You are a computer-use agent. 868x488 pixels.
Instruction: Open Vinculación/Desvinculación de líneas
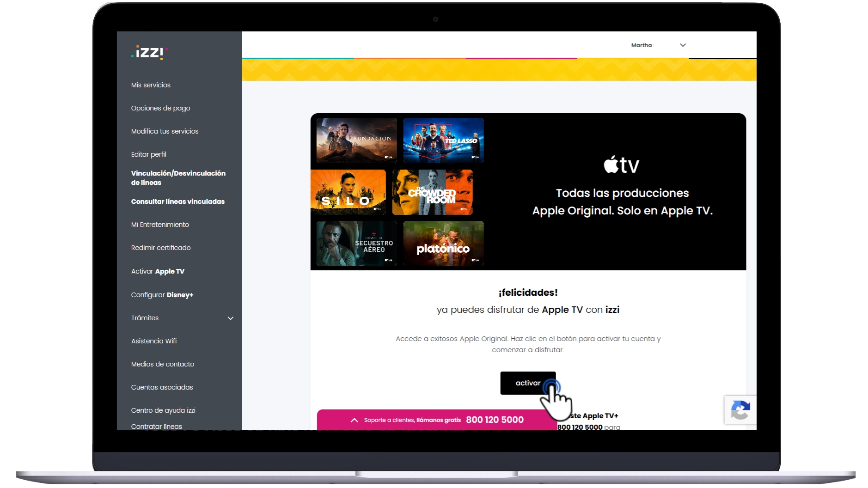[178, 178]
